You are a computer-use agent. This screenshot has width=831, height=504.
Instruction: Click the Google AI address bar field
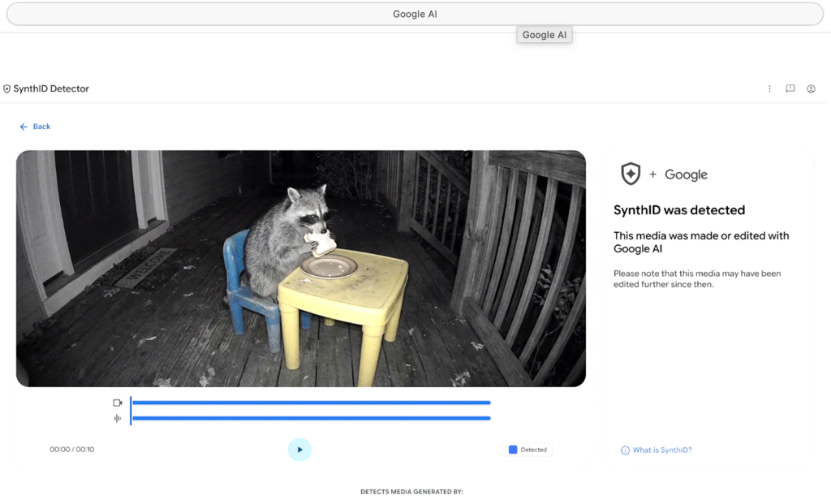(x=415, y=15)
